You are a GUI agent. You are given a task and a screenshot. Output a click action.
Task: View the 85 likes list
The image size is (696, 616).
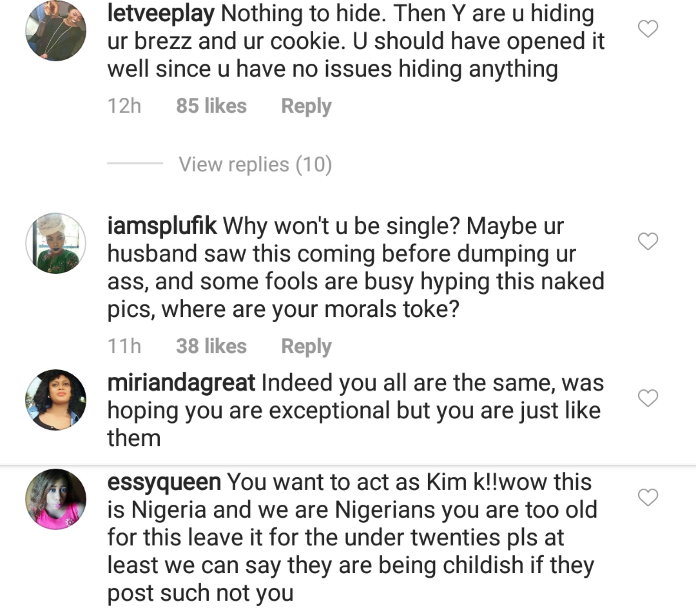(211, 106)
